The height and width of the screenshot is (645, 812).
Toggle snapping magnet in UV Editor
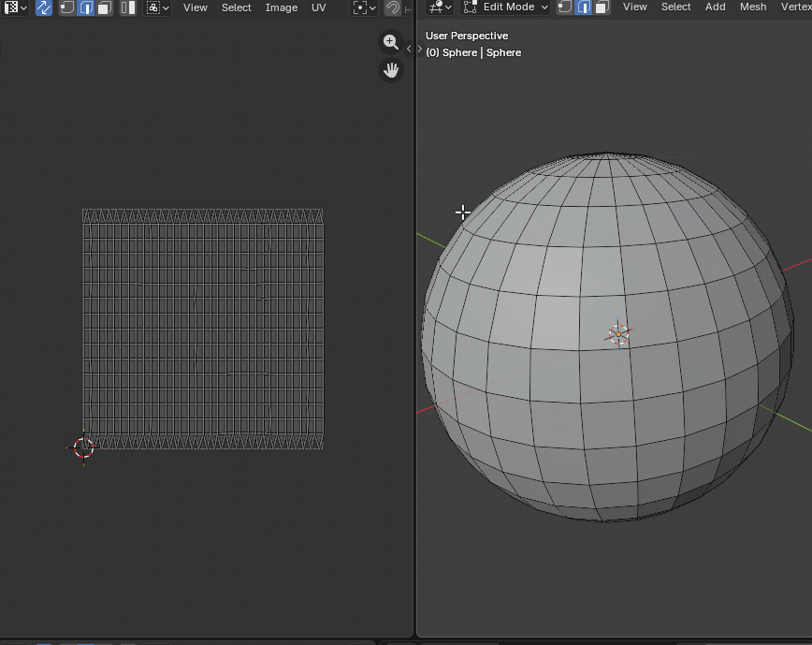393,7
